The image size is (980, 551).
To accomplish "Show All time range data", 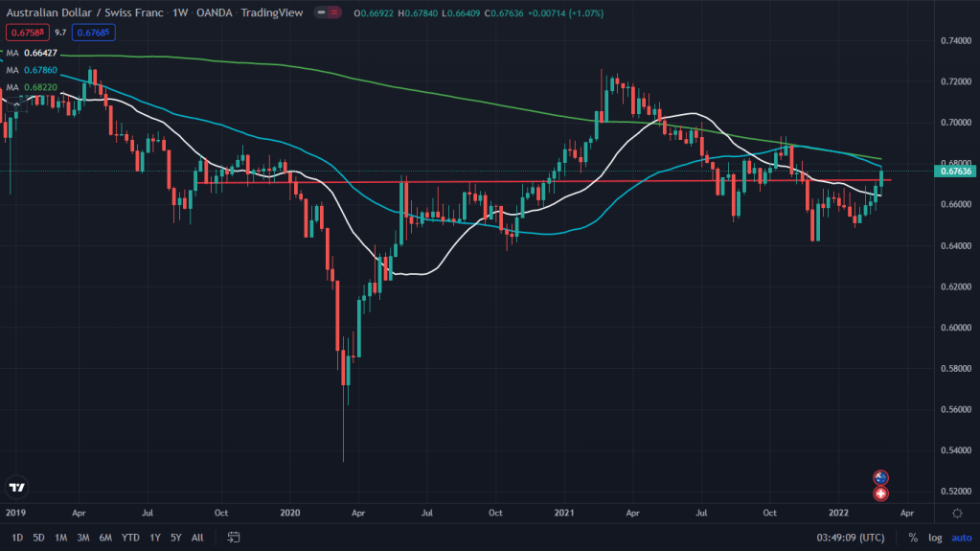I will click(x=197, y=538).
